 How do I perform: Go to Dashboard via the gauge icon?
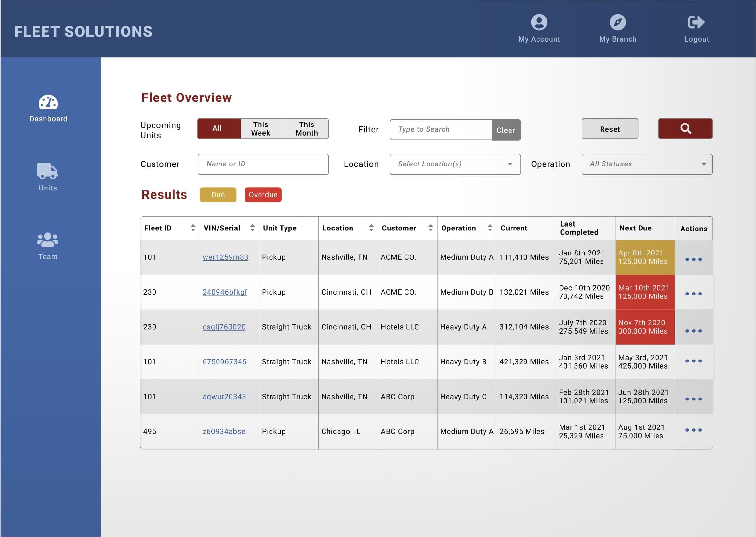tap(48, 102)
